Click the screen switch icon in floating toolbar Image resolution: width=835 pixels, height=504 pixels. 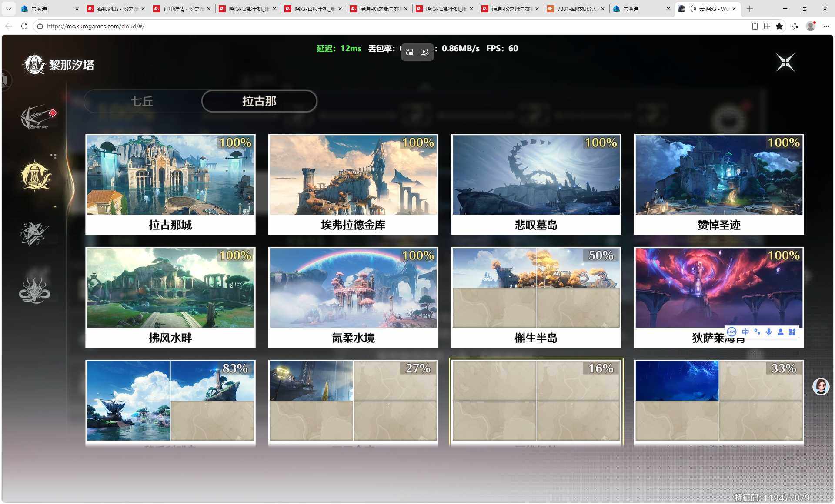coord(410,52)
